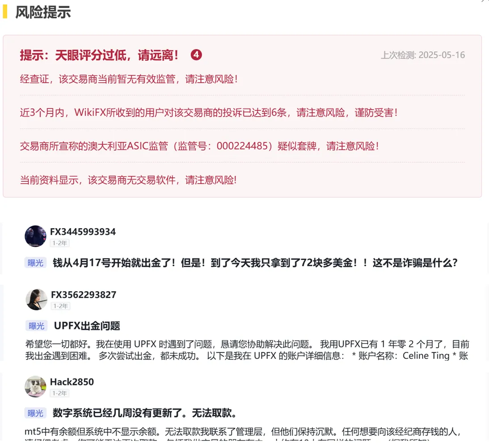
Task: Click the 1-2年 badge under FX3562293827
Action: tap(60, 306)
